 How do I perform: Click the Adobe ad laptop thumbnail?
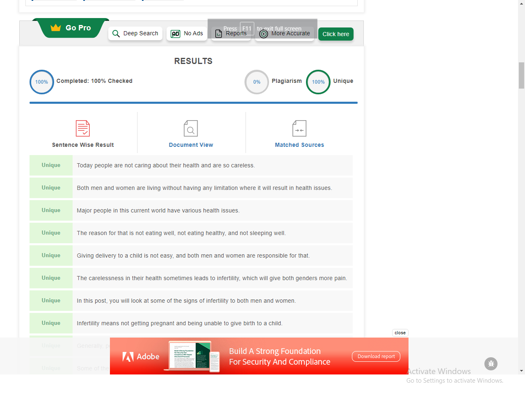click(x=192, y=356)
